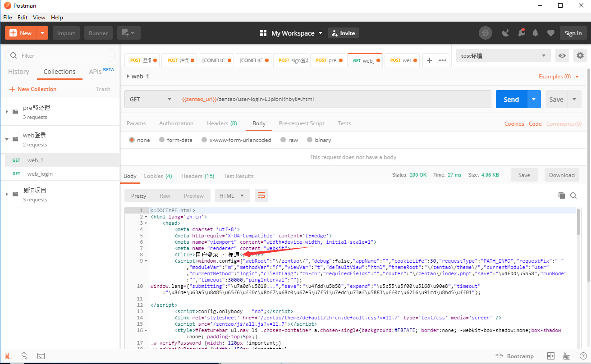Click the Import button

pos(66,33)
